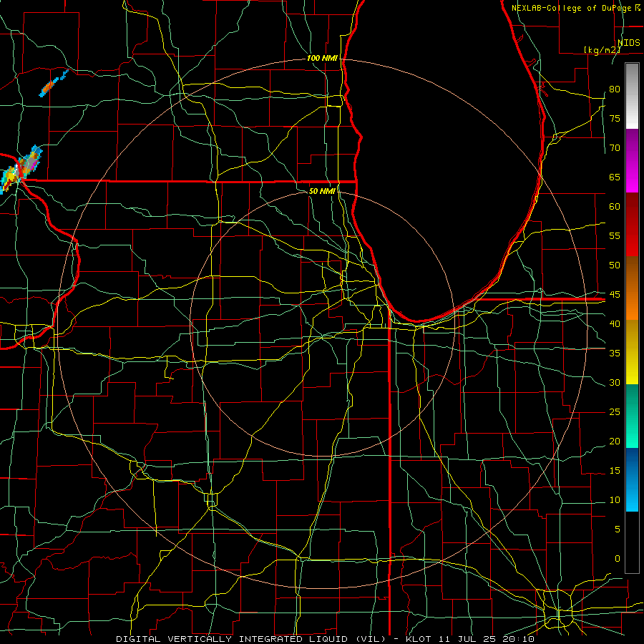Image resolution: width=644 pixels, height=644 pixels.
Task: Click the "[kg/m2]" units label
Action: [x=602, y=50]
